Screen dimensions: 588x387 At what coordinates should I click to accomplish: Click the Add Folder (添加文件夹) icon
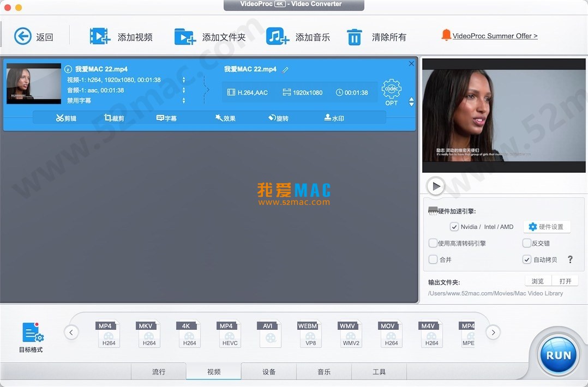pos(185,37)
